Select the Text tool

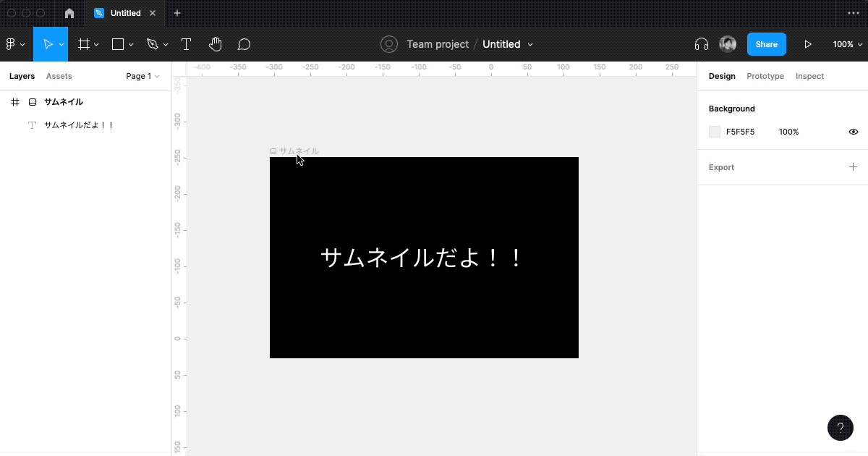pos(186,44)
